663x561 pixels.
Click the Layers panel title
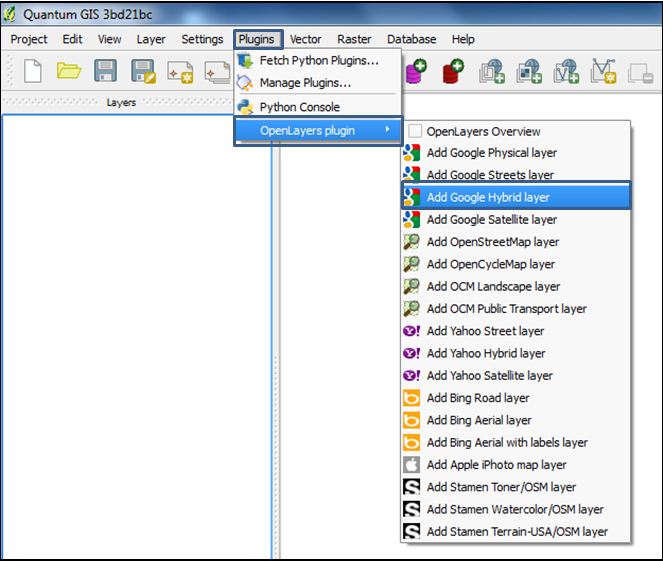tap(121, 102)
